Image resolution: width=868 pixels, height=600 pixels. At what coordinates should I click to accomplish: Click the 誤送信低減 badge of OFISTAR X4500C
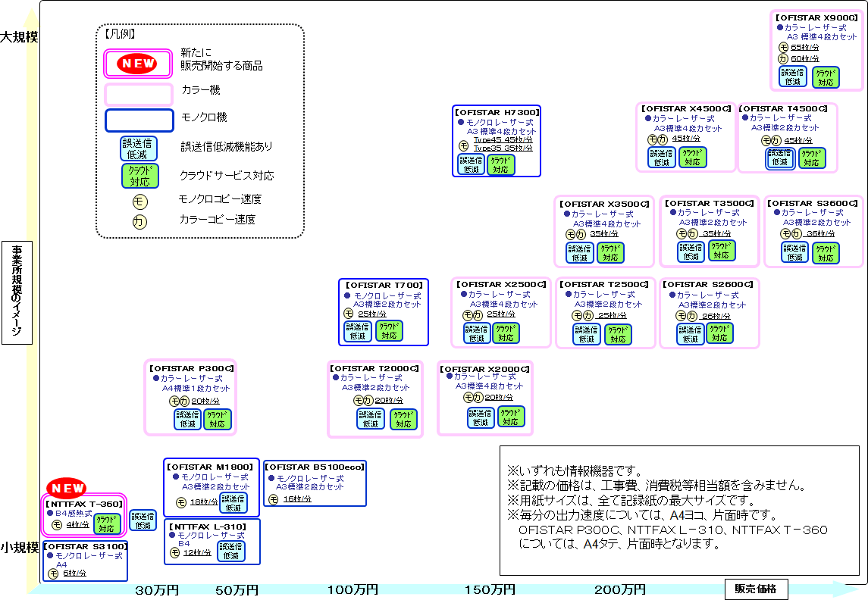(662, 157)
